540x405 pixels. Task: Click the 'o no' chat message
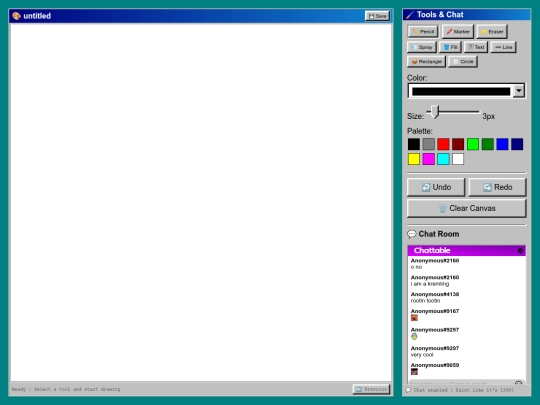[416, 267]
